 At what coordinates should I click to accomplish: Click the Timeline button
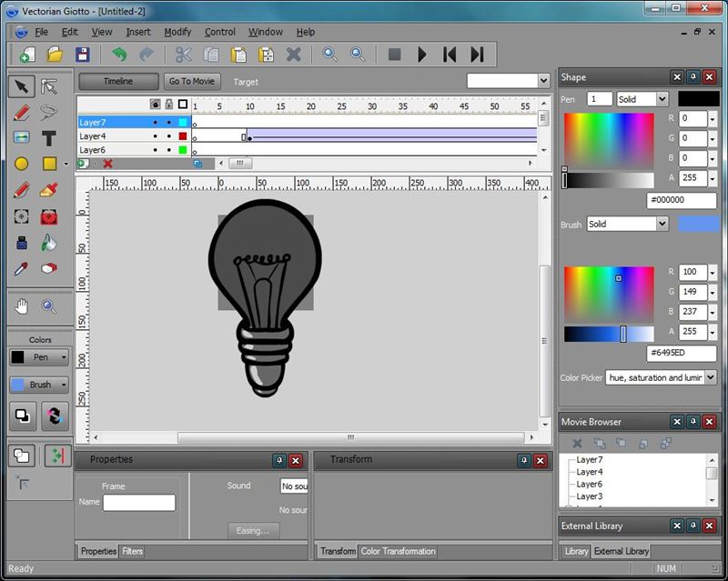tap(117, 82)
